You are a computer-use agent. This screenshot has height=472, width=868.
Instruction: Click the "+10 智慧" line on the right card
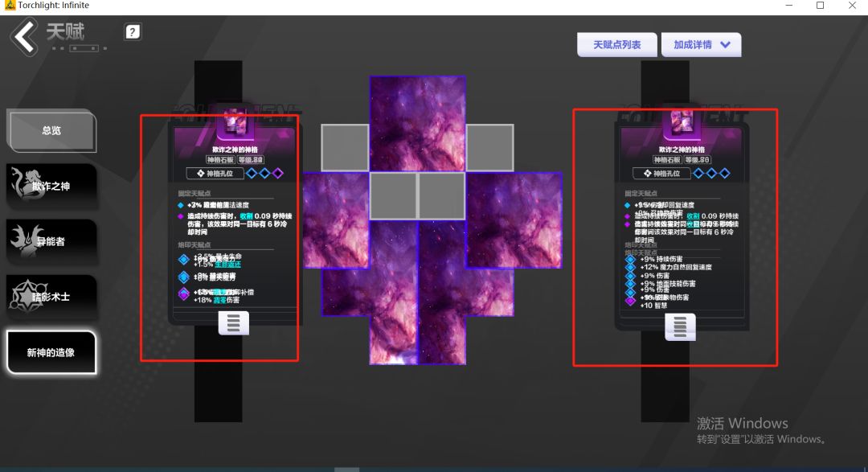click(x=653, y=306)
